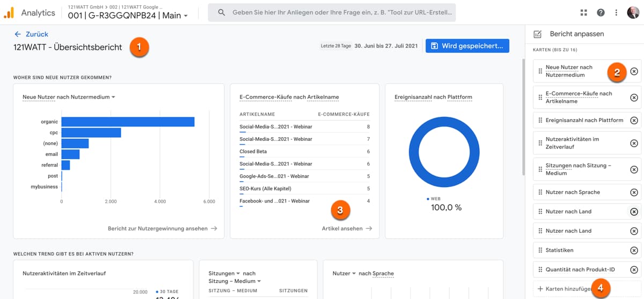Viewport: 644px width, 299px height.
Task: Open the Sitzung – Medium dimension dropdown
Action: (235, 281)
